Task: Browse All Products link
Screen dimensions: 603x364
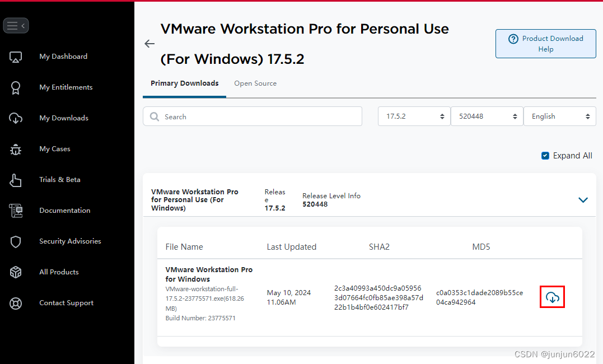Action: 59,272
